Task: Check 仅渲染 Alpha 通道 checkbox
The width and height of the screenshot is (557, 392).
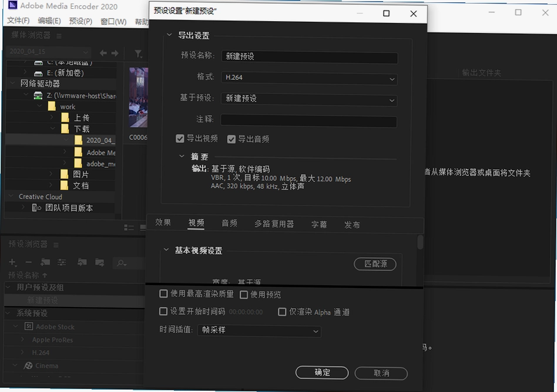Action: [282, 312]
